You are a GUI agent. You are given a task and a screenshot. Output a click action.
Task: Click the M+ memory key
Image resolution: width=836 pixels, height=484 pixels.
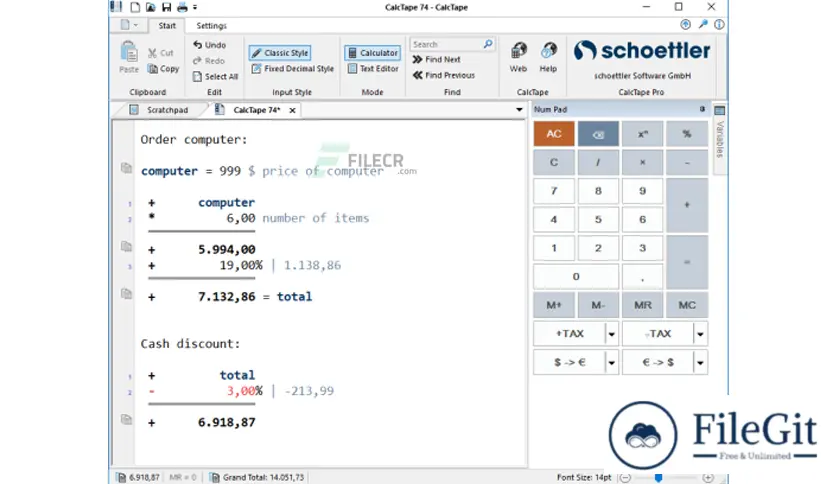[554, 305]
